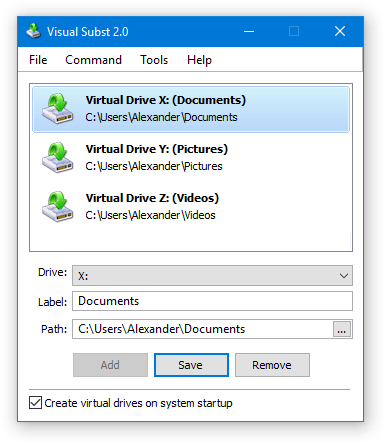Click the Save button

coord(191,365)
